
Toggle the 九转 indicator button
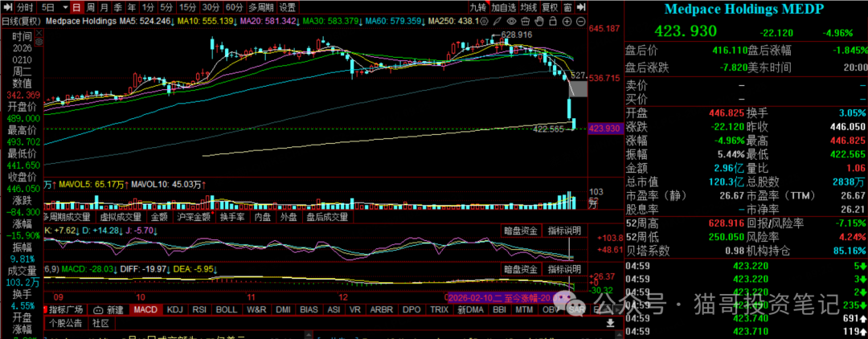point(477,7)
